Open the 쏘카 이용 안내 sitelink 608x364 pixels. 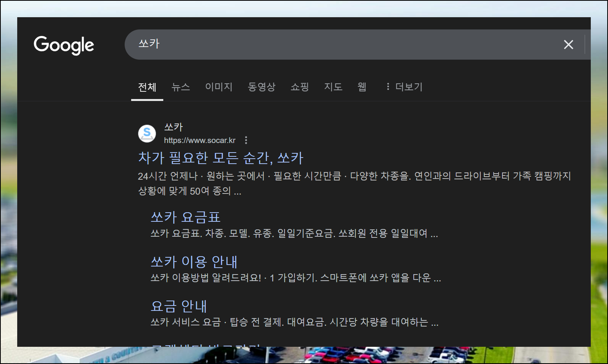point(194,262)
